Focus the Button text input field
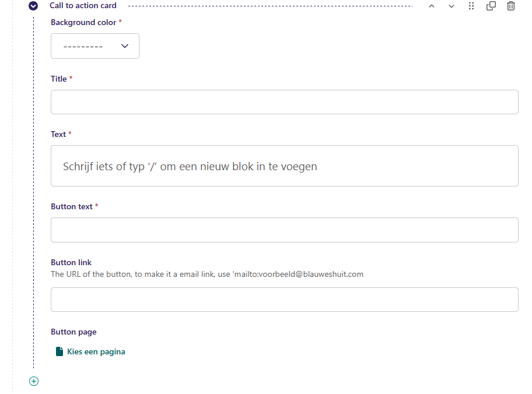Image resolution: width=532 pixels, height=394 pixels. pos(284,230)
